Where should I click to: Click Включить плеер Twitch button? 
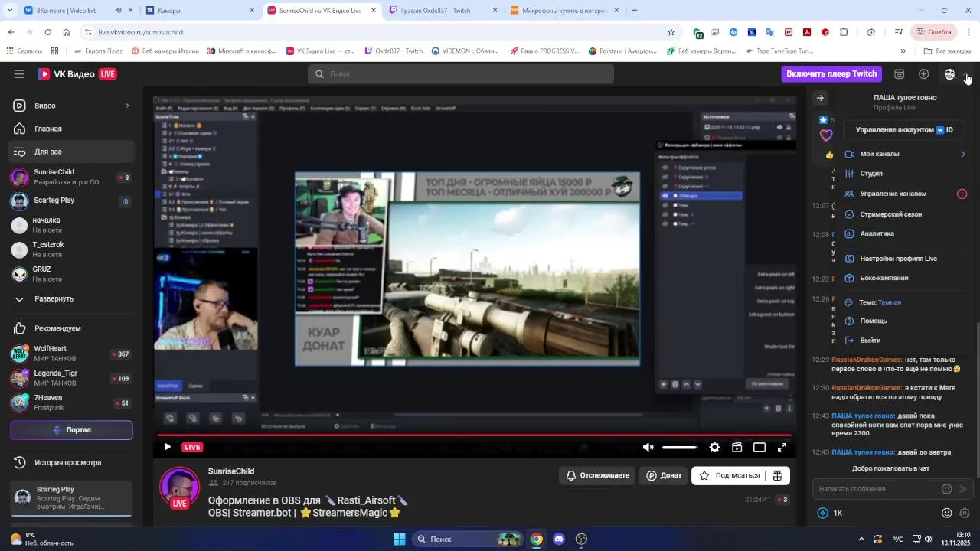pyautogui.click(x=831, y=74)
